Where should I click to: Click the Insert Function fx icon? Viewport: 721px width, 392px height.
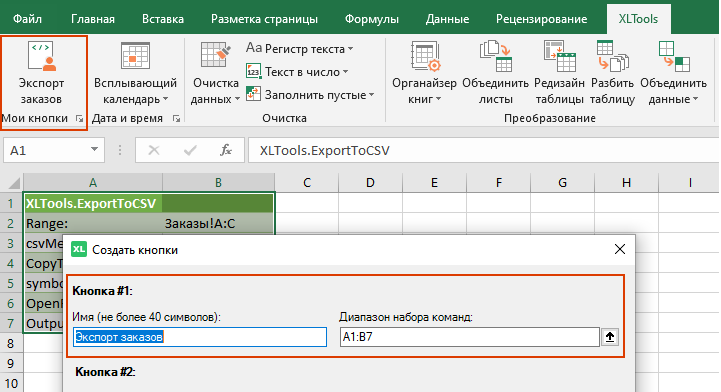coord(226,150)
